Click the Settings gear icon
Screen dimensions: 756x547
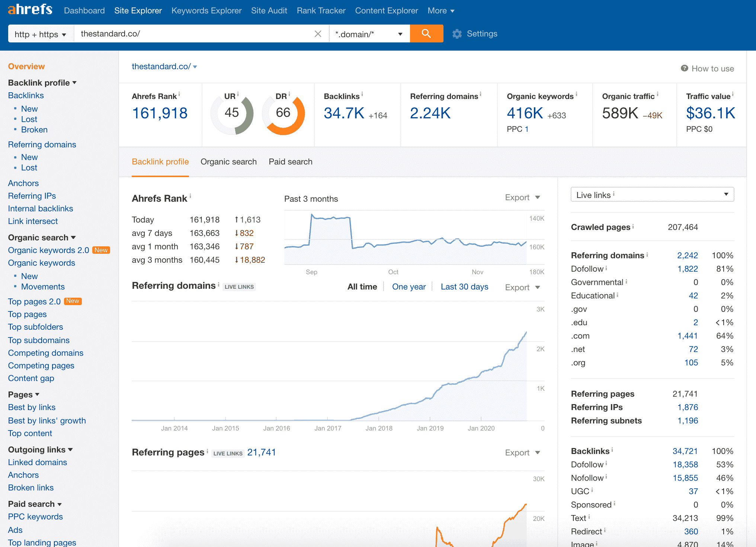pyautogui.click(x=457, y=34)
